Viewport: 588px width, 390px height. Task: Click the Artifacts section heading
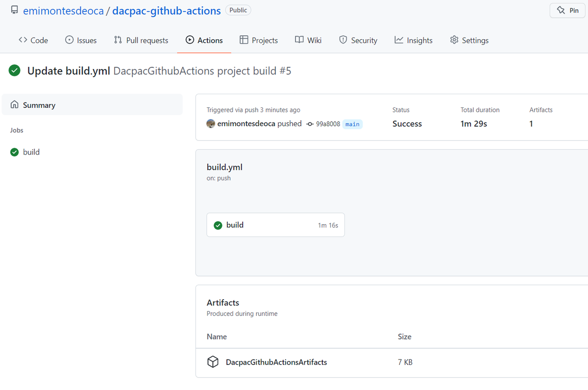(x=223, y=303)
